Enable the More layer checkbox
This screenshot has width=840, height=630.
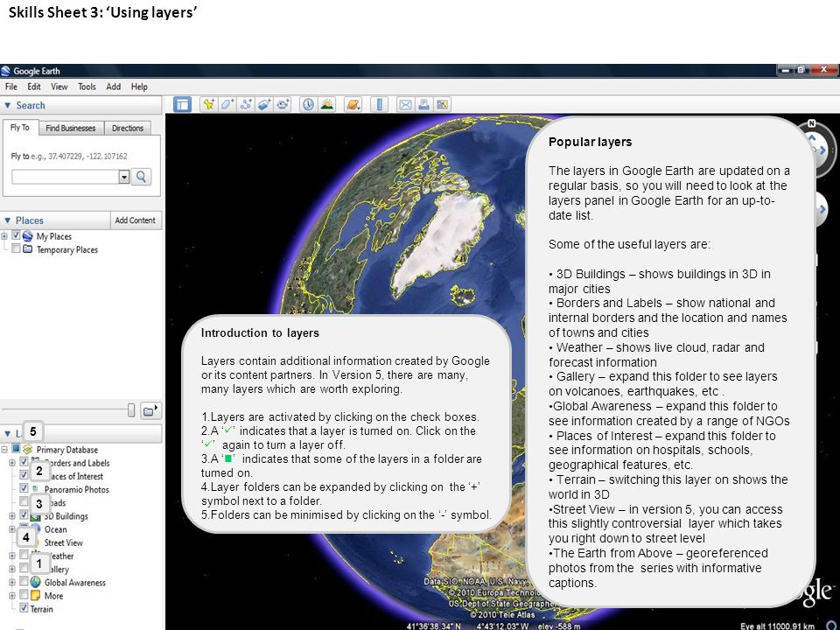pyautogui.click(x=24, y=595)
